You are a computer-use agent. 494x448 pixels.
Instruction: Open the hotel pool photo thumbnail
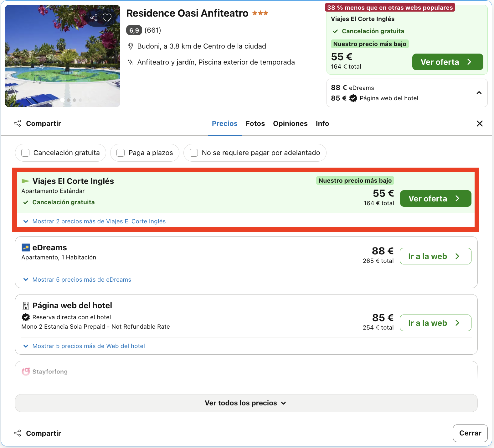point(63,56)
